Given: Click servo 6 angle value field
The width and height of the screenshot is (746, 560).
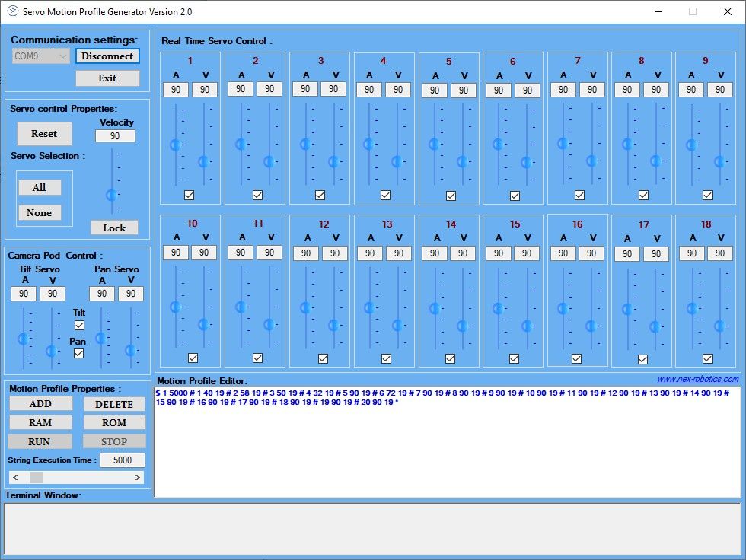Looking at the screenshot, I should pyautogui.click(x=499, y=91).
